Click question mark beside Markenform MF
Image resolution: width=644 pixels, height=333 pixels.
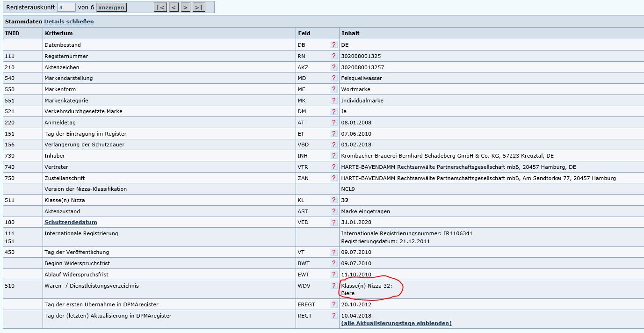click(333, 89)
